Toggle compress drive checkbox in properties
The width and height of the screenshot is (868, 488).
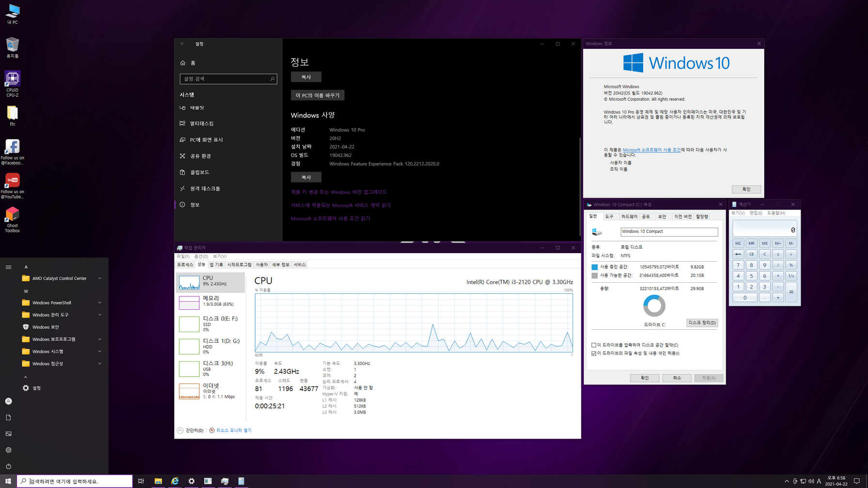tap(594, 345)
